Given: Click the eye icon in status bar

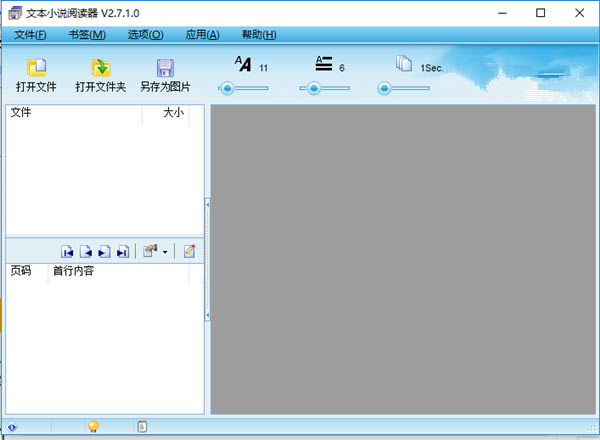Looking at the screenshot, I should (x=11, y=427).
